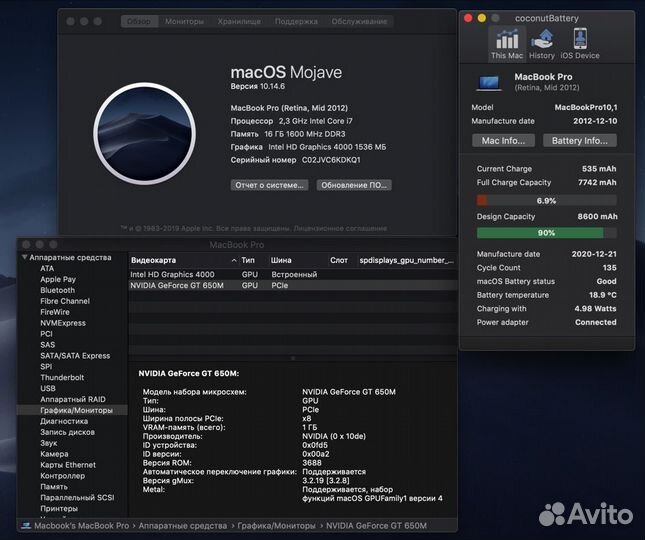
Task: Click Обновление ПО... button
Action: (354, 185)
